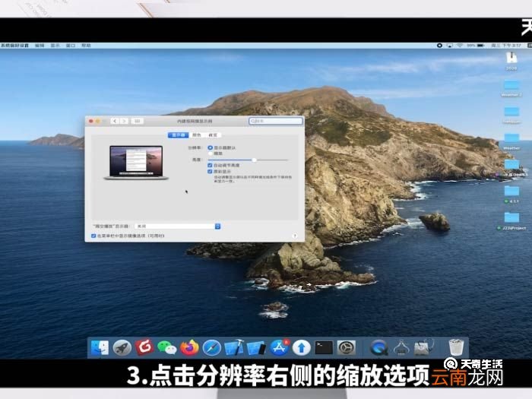Open System Preferences gear in the dock
The width and height of the screenshot is (532, 399).
click(347, 348)
